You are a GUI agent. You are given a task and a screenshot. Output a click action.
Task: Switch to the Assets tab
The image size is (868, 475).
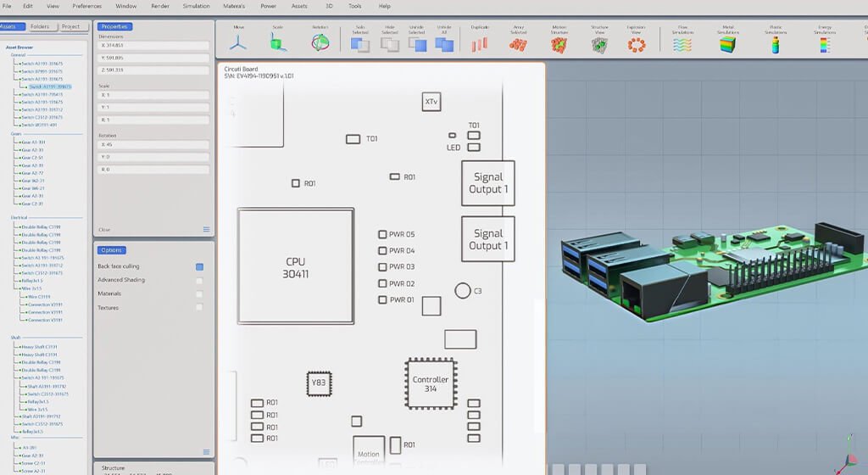(12, 26)
